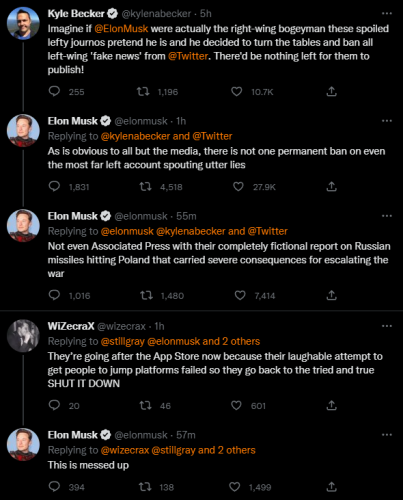
Task: Reply to Kyle Becker's tweet with 255 replies
Action: click(54, 91)
